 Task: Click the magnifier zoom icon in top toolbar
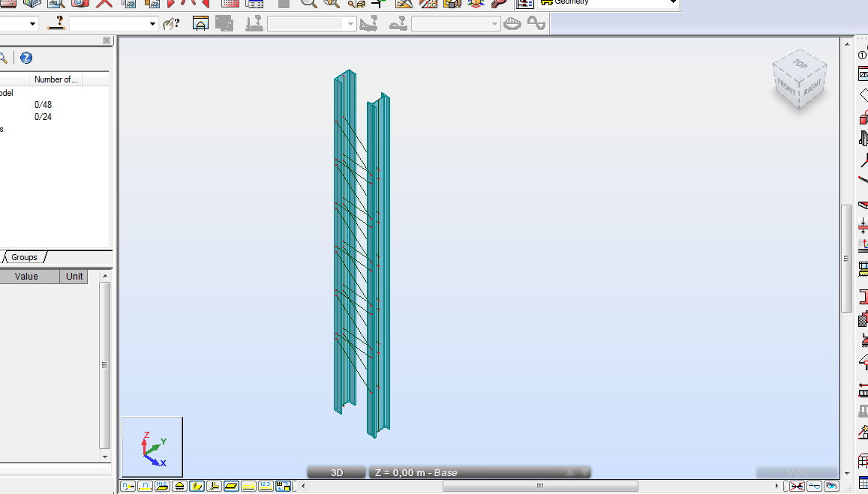(x=309, y=3)
